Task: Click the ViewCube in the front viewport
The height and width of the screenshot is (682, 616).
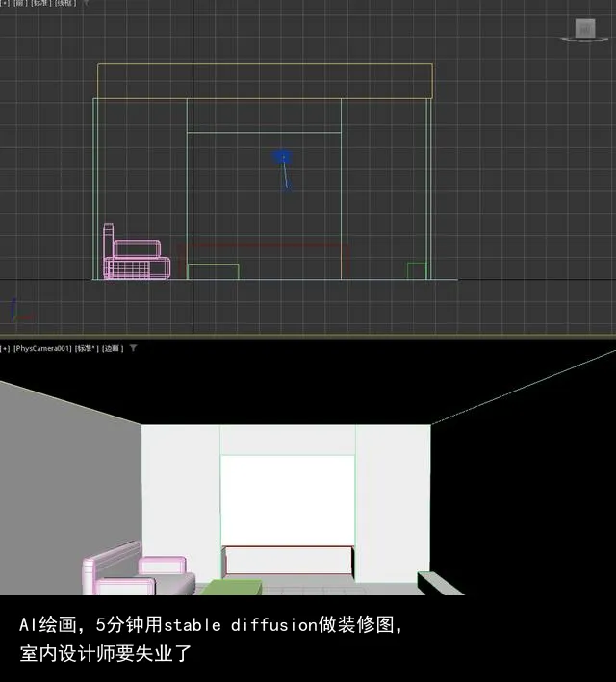Action: pos(584,29)
